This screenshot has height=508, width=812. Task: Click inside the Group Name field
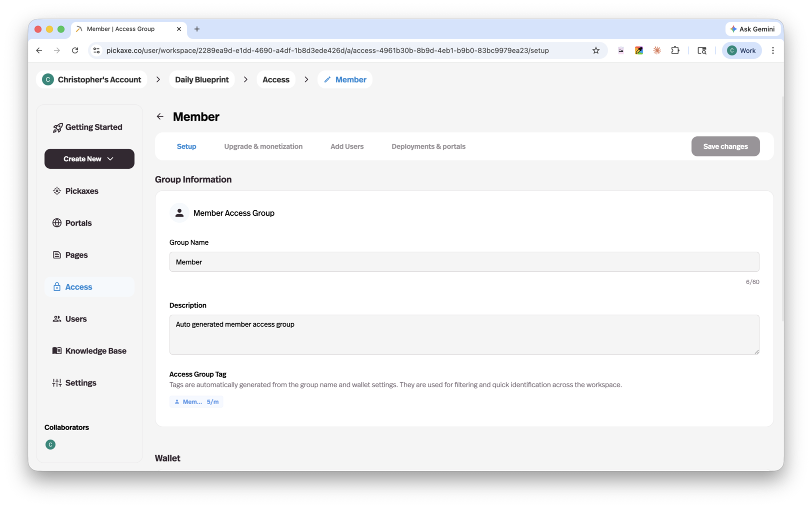point(464,261)
